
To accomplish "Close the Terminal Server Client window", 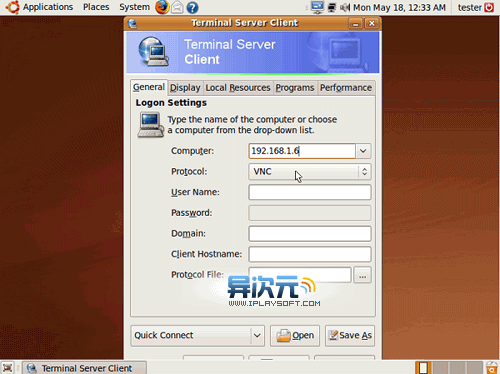I will click(x=371, y=23).
